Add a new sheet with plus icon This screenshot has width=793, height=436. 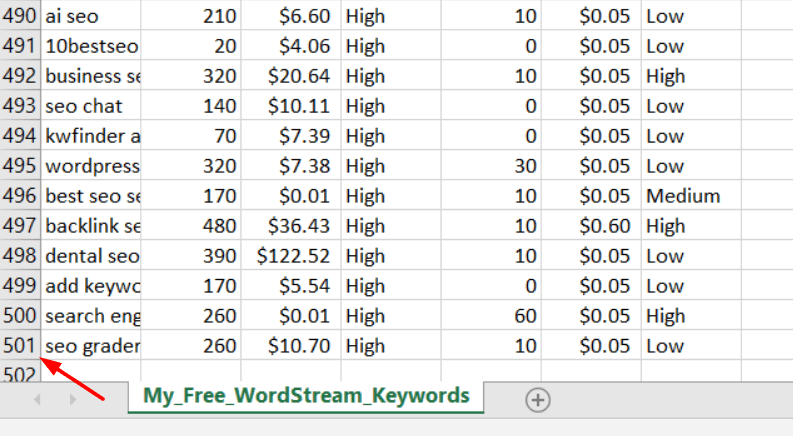(538, 400)
